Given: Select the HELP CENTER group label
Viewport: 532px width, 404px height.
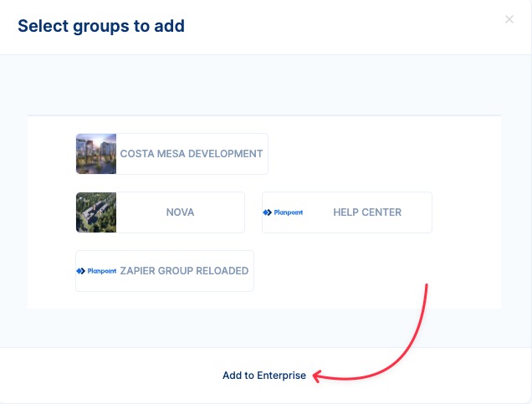Looking at the screenshot, I should 367,212.
